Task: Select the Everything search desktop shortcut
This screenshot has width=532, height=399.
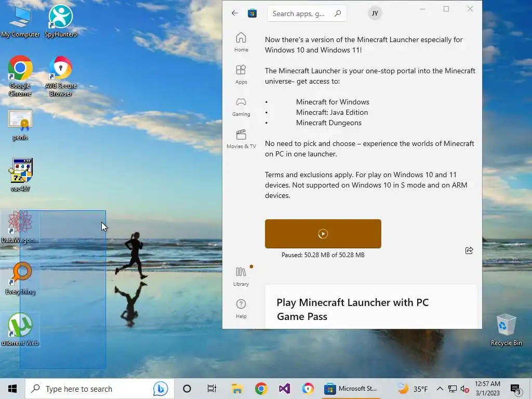Action: (20, 278)
